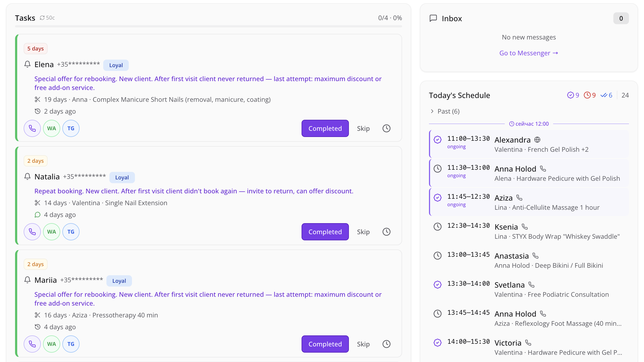Snooze Elena's task with clock icon
The width and height of the screenshot is (644, 362).
pos(387,128)
